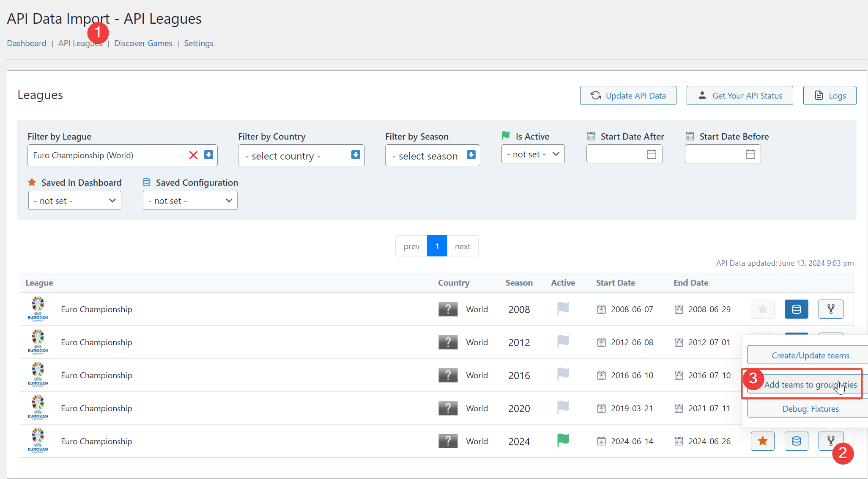Open actions fork icon for 2008 season
This screenshot has height=479, width=868.
831,309
